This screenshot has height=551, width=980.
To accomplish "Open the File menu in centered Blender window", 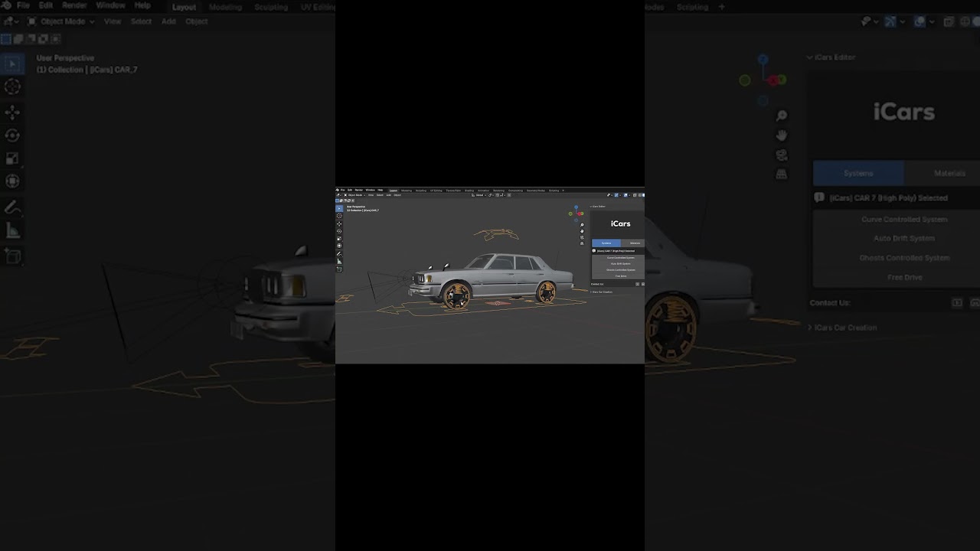I will pyautogui.click(x=343, y=190).
